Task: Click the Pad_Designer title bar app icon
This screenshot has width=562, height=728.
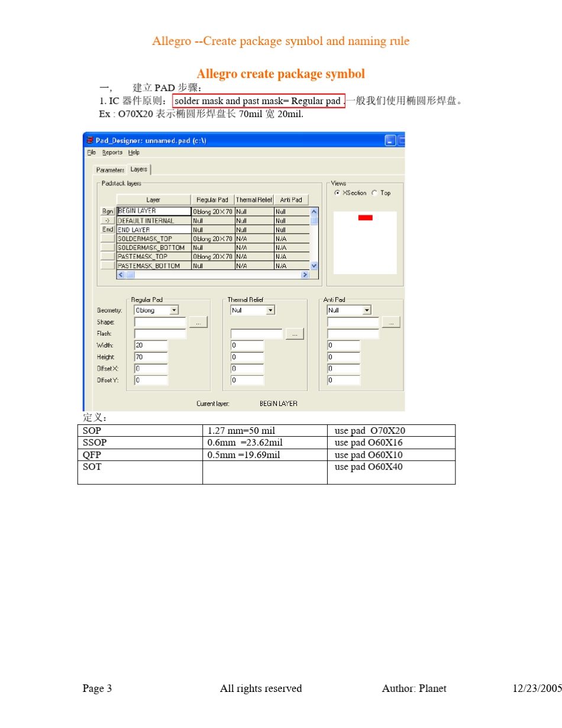Action: point(90,140)
